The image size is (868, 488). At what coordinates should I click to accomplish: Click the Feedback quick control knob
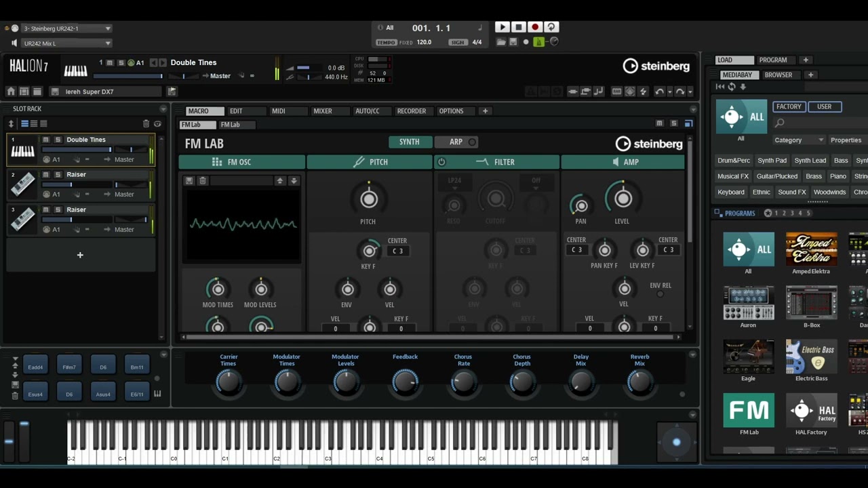[x=405, y=383]
